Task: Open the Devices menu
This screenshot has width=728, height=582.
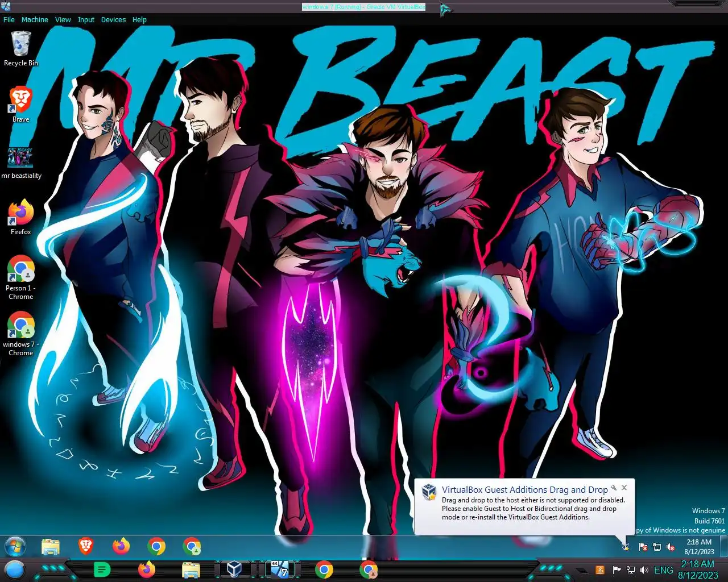Action: (x=113, y=19)
